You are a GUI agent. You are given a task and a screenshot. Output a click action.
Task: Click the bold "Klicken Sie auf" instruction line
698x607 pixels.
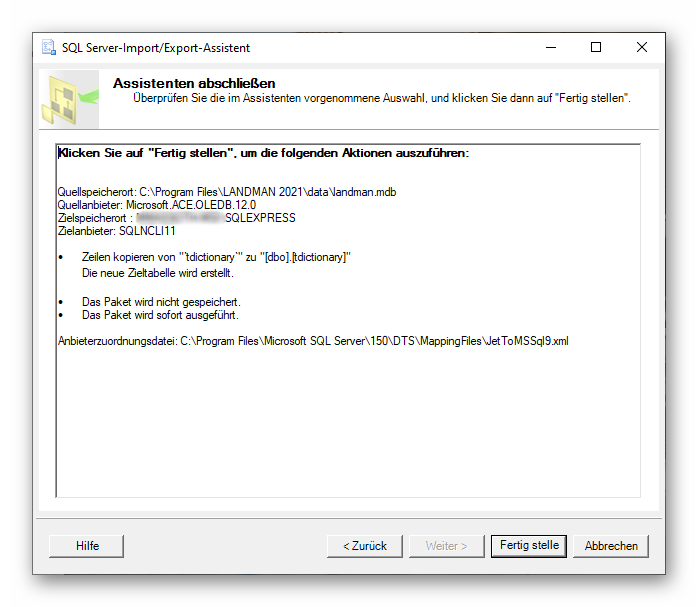[263, 154]
